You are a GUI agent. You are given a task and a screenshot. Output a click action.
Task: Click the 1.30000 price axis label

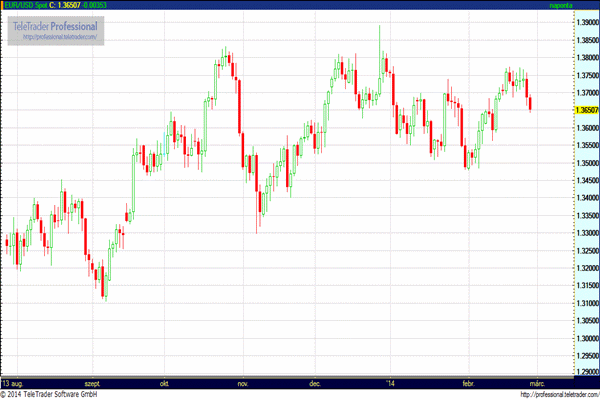click(587, 338)
